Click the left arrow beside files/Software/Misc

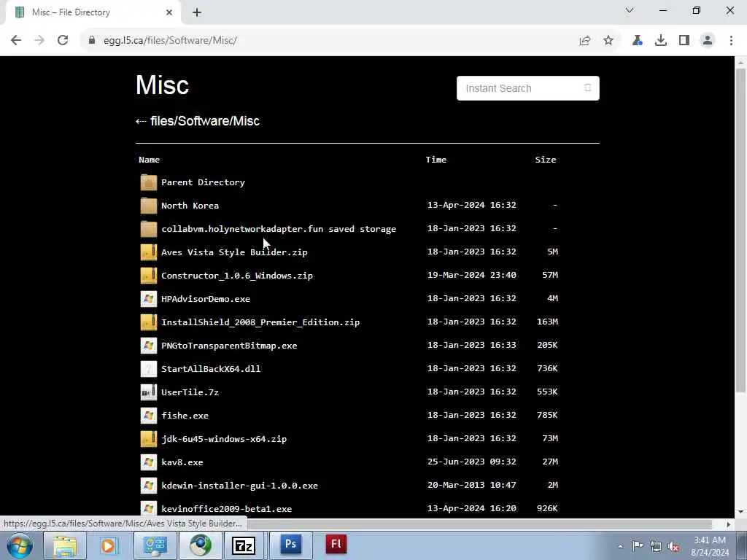[x=141, y=122]
